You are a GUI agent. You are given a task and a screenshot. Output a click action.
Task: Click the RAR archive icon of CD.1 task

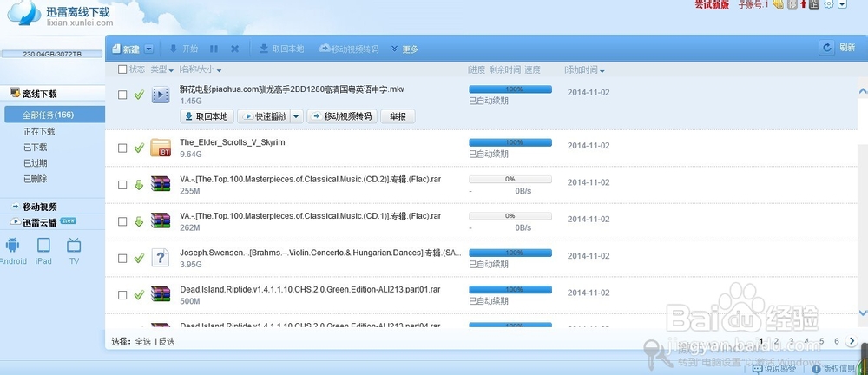click(161, 221)
